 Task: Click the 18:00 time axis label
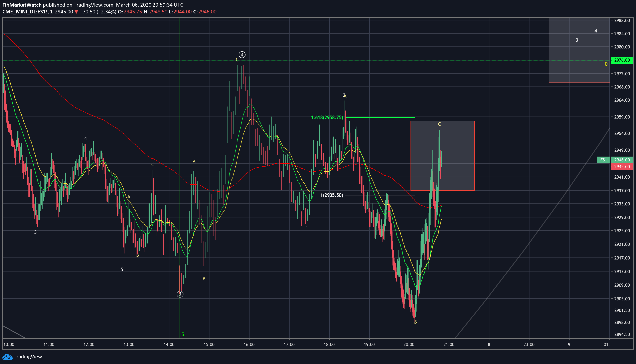tap(329, 345)
